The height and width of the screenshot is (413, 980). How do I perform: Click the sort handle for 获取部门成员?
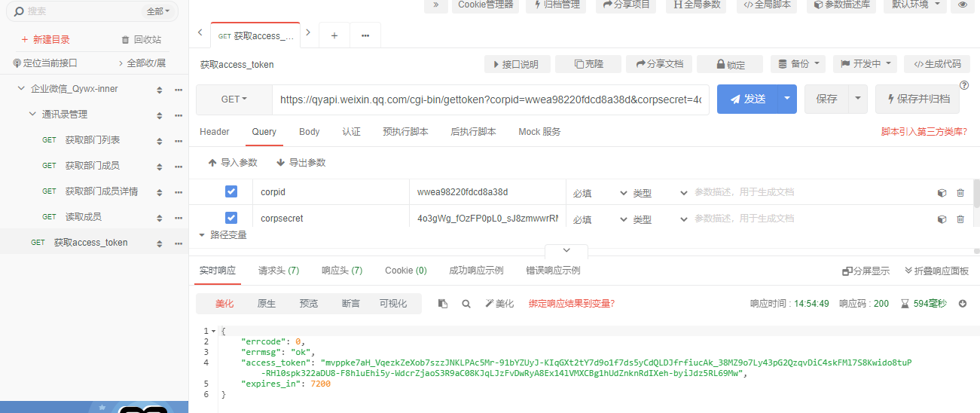point(159,167)
